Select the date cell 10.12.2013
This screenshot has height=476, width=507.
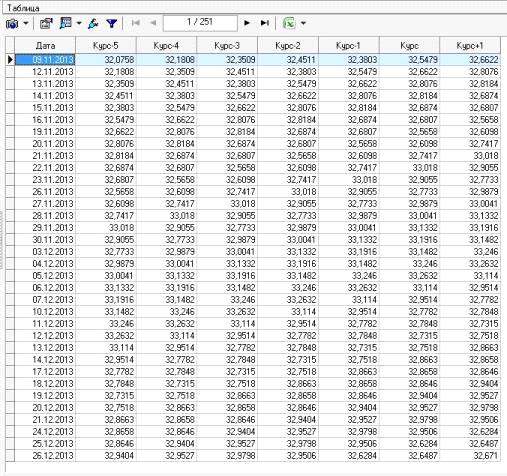(45, 312)
